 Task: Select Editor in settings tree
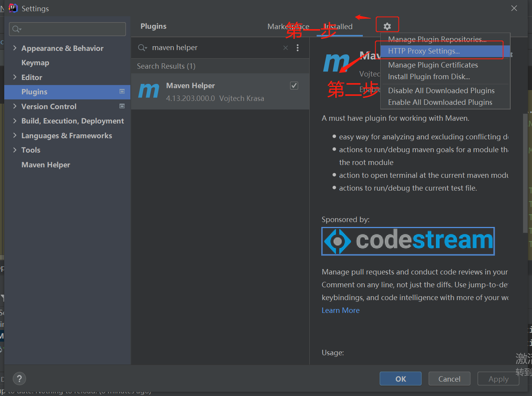coord(32,77)
